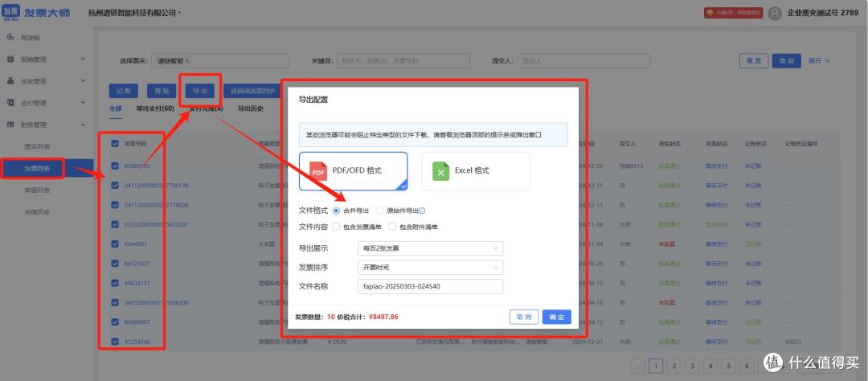Select the 原始件导出 radio button
This screenshot has width=868, height=381.
click(x=379, y=211)
